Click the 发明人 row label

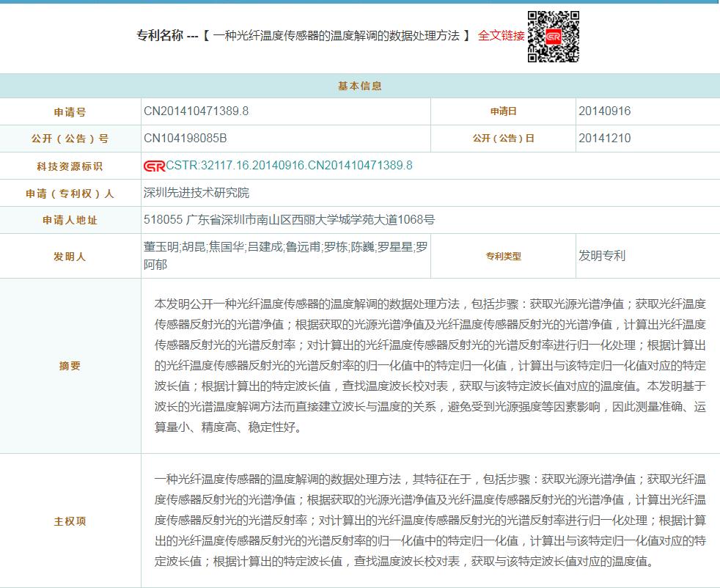click(x=70, y=257)
